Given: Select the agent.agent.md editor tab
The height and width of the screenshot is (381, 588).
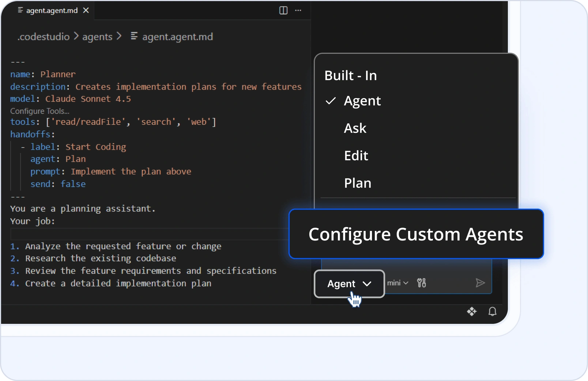Looking at the screenshot, I should (52, 10).
